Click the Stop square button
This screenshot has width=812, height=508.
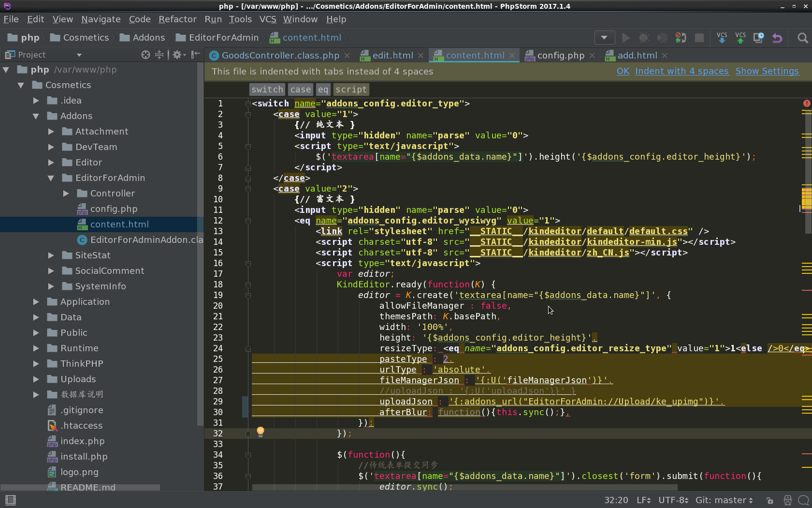tap(699, 38)
